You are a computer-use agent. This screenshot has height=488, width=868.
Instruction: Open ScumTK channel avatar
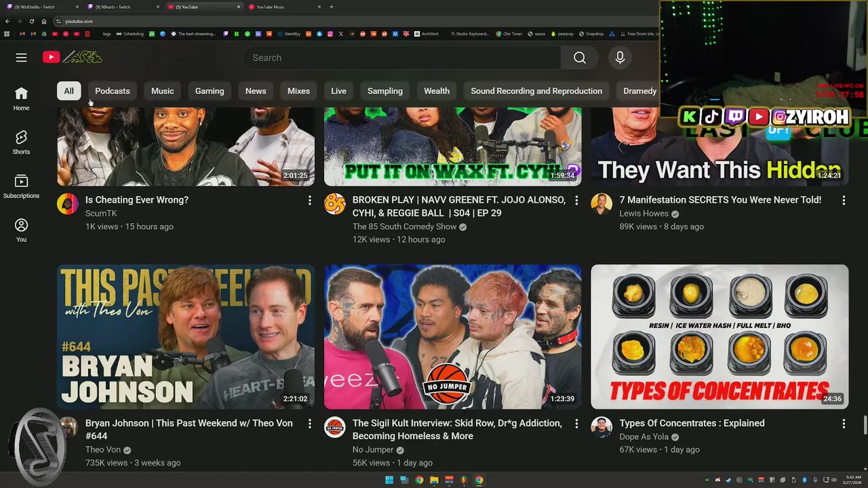68,203
